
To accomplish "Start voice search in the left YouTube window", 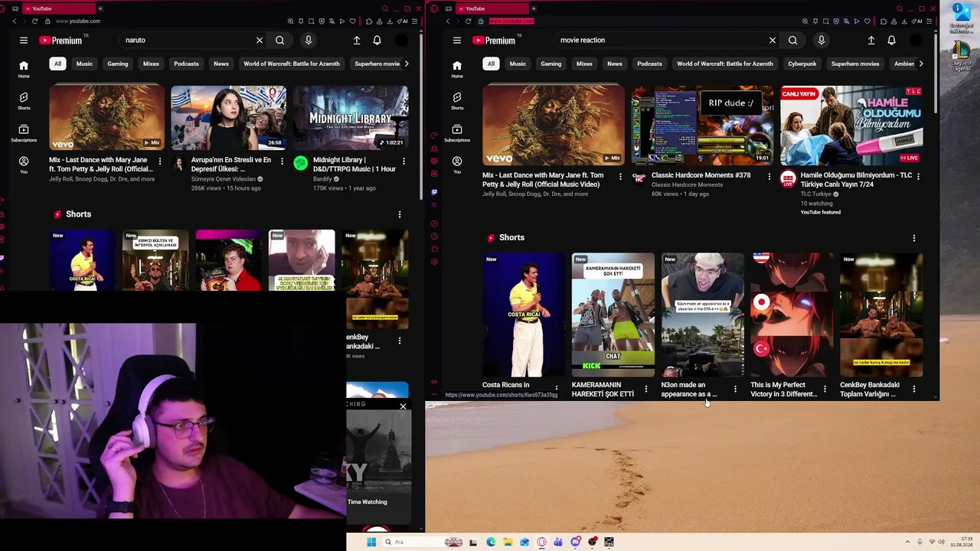I will [x=308, y=41].
